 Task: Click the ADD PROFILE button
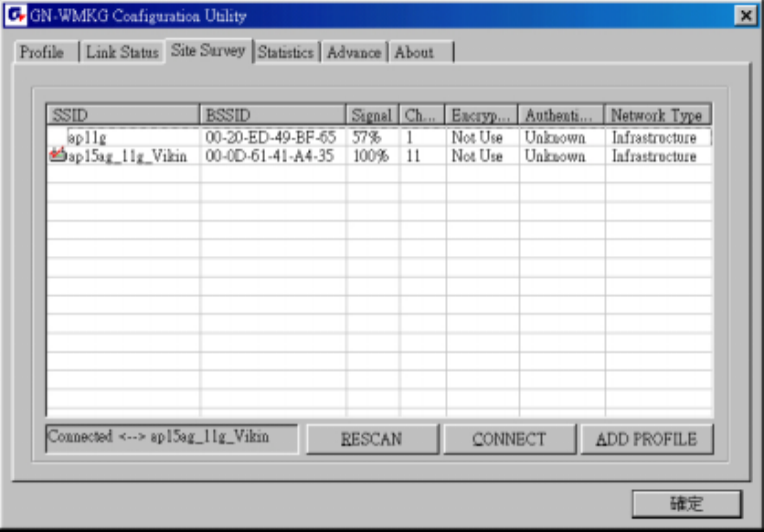pos(647,439)
